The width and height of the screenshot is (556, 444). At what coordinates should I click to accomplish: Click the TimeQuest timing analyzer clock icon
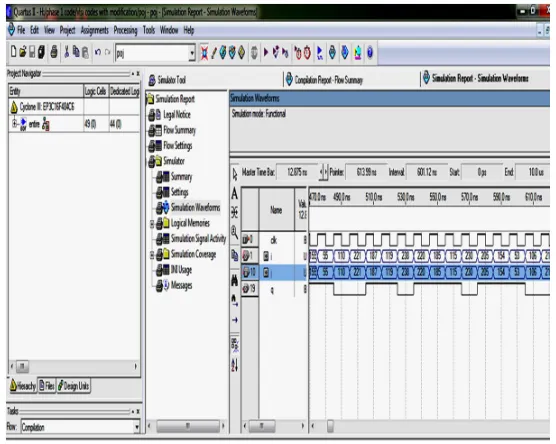307,53
